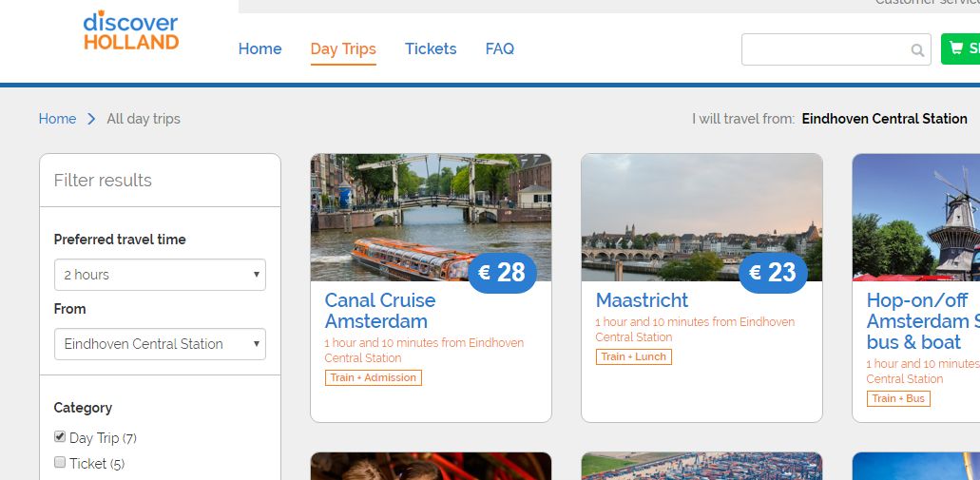Click the €23 price badge

click(x=773, y=274)
